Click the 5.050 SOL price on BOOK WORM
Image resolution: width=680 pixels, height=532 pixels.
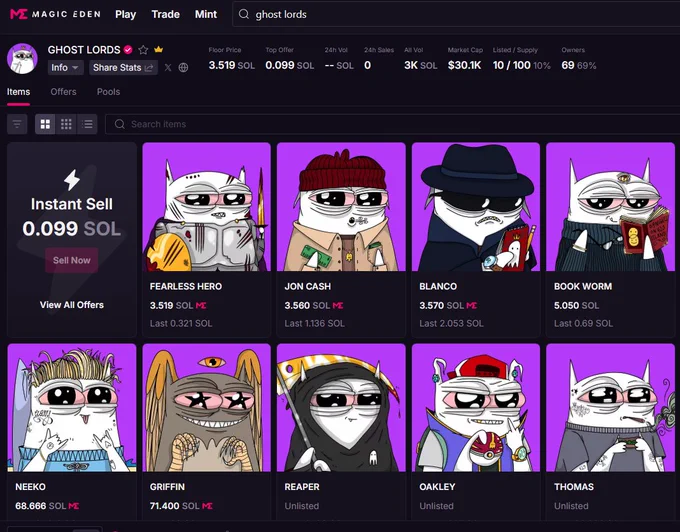[x=576, y=306]
